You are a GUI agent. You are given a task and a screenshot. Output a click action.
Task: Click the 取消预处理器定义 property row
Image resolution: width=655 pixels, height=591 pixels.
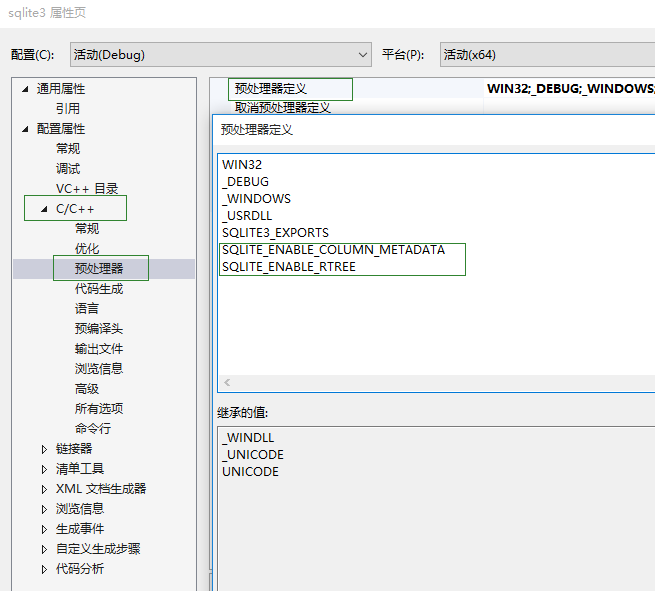click(283, 108)
